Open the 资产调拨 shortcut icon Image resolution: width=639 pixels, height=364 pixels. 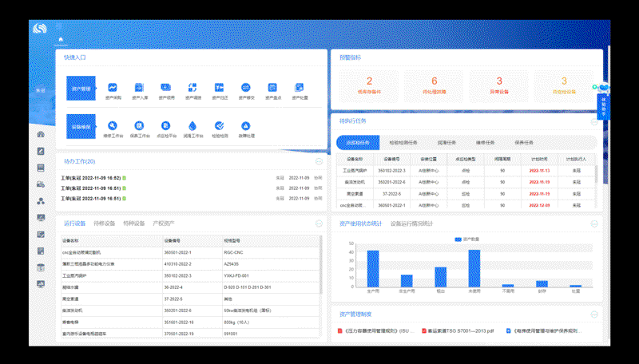192,88
